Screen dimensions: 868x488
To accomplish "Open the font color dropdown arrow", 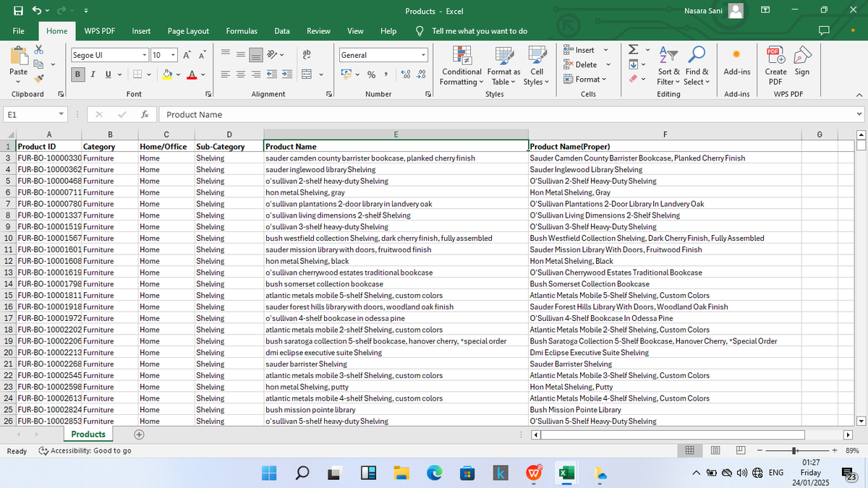I will tap(202, 74).
